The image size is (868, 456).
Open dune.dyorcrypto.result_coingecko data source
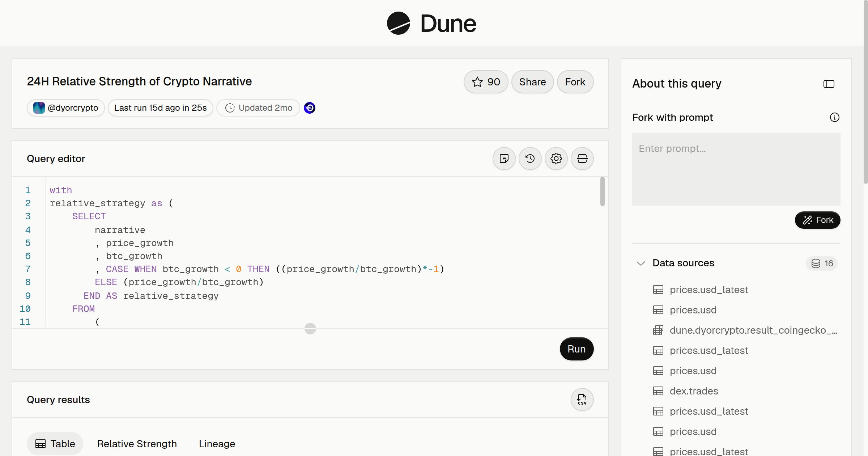[x=753, y=330]
